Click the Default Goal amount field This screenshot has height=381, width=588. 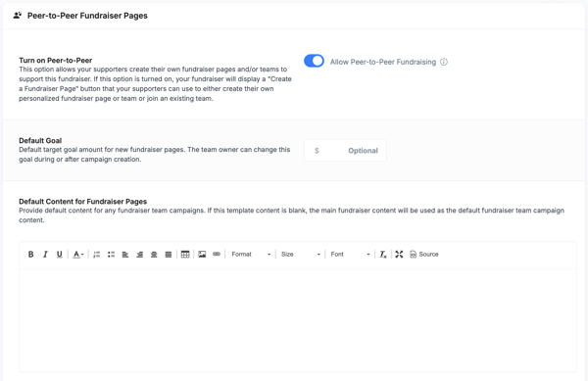click(x=345, y=151)
